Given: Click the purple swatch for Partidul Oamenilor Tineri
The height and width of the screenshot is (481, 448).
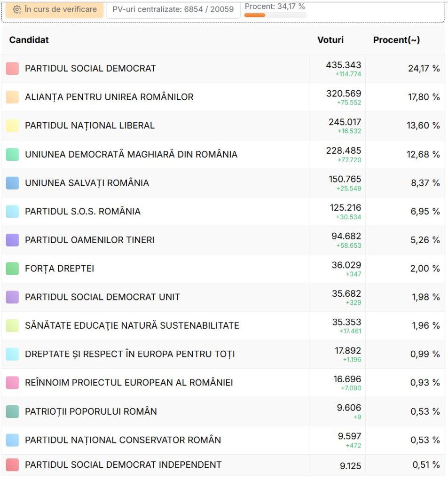Looking at the screenshot, I should (12, 240).
